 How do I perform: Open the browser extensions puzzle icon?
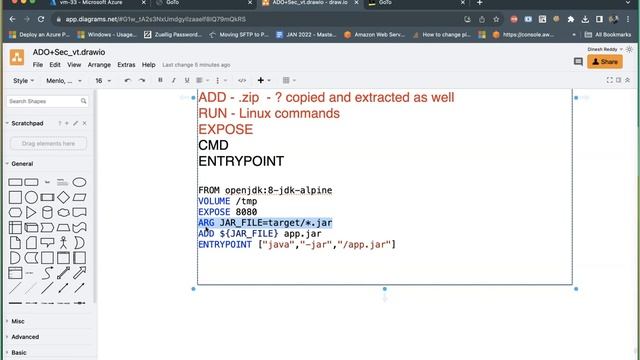click(571, 19)
